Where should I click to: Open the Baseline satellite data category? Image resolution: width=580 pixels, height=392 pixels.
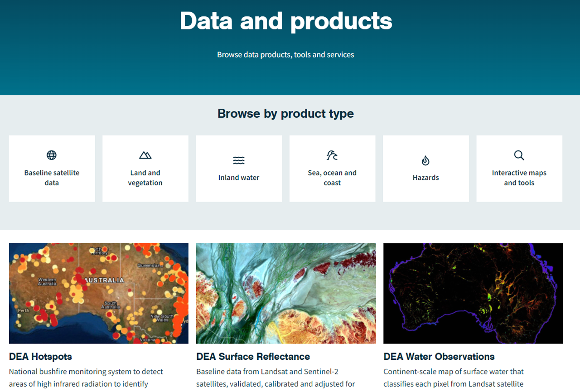[x=52, y=168]
